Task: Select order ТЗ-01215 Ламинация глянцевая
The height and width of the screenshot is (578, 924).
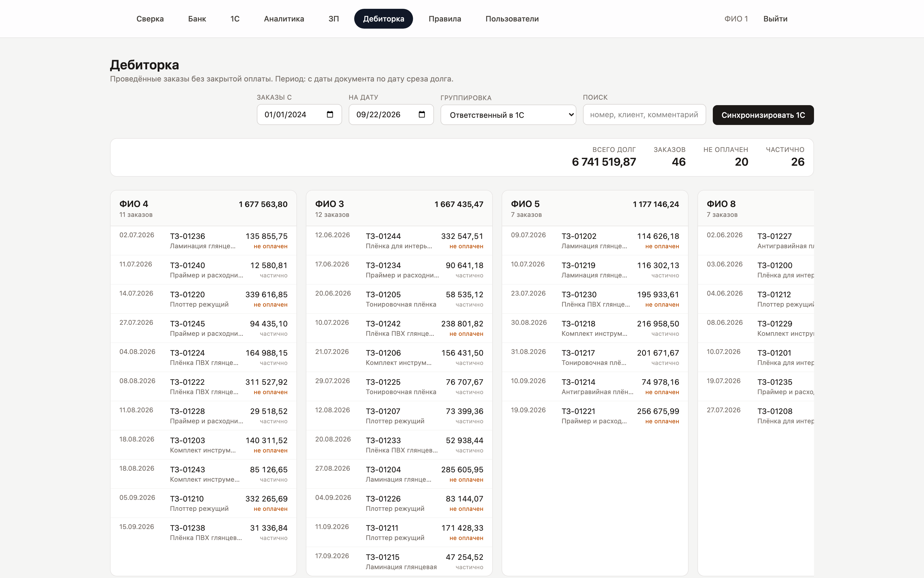Action: [x=399, y=561]
